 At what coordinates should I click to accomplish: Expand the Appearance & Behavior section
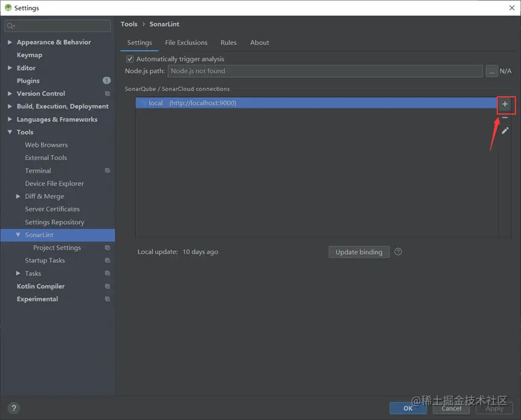[x=8, y=42]
